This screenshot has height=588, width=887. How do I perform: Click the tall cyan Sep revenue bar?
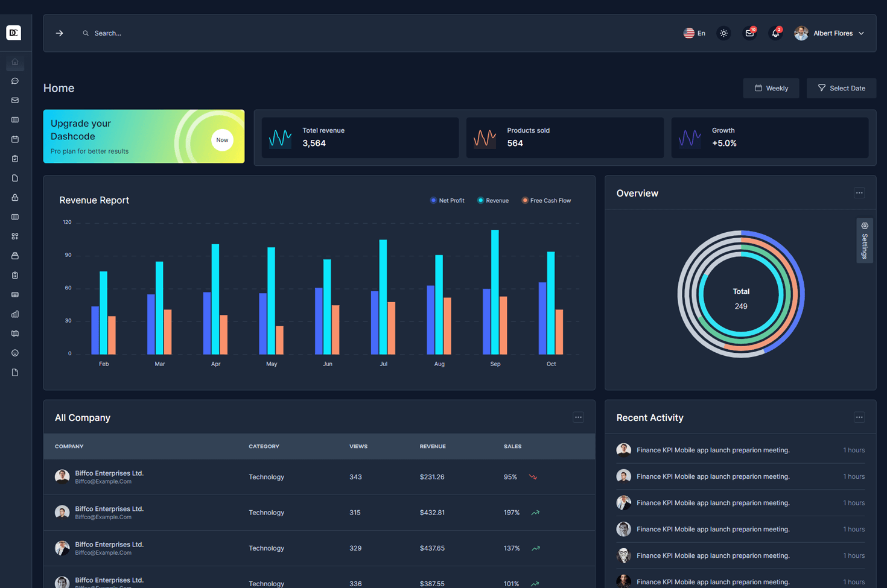pyautogui.click(x=495, y=292)
